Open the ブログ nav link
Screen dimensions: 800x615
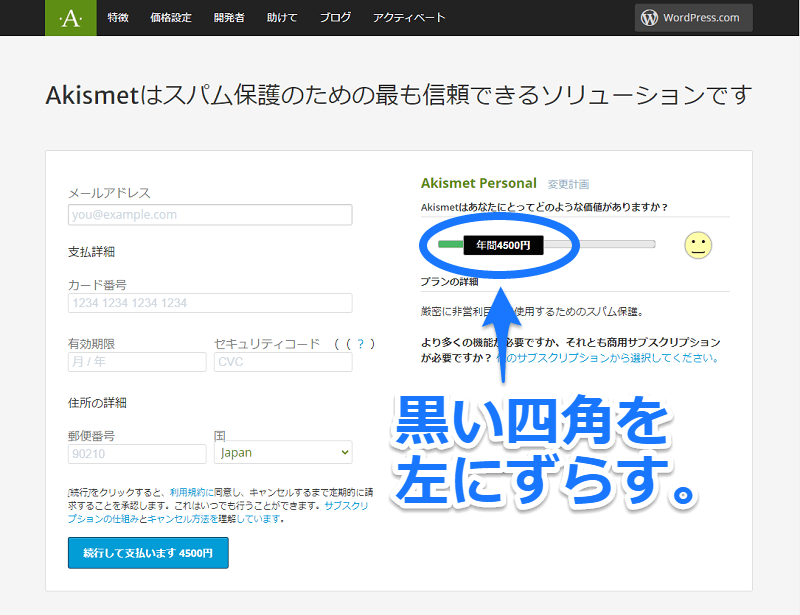[335, 18]
